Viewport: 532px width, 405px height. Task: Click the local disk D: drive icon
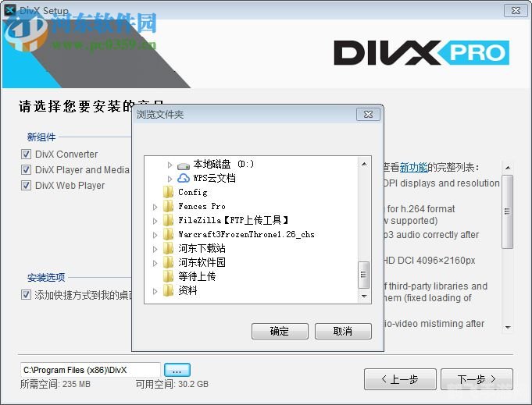[x=184, y=165]
